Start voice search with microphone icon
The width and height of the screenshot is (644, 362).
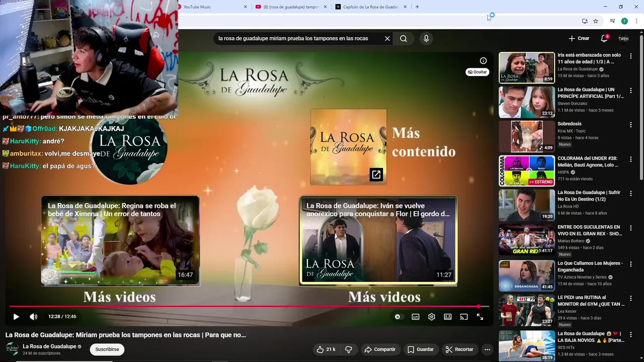(x=426, y=38)
